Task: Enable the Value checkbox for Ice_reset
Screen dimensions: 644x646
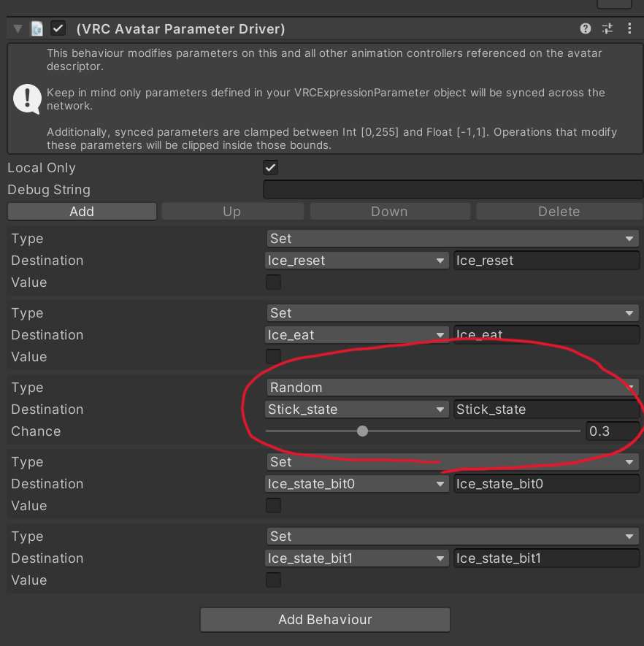Action: tap(273, 282)
